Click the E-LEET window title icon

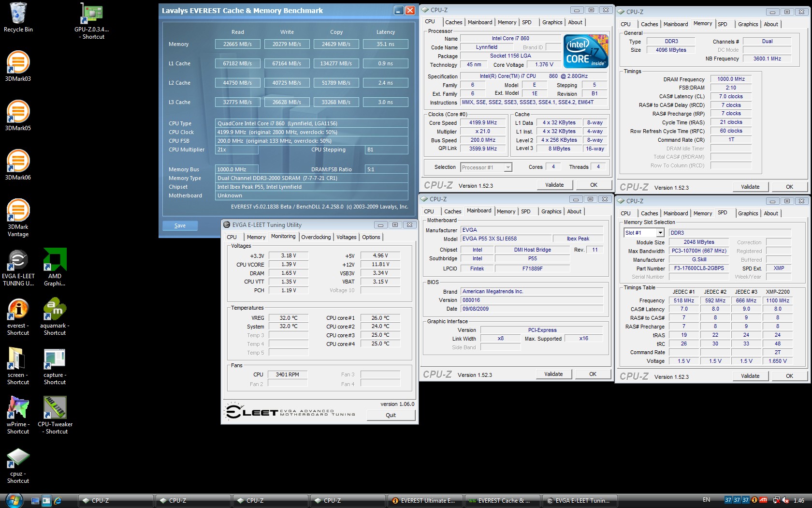[227, 224]
